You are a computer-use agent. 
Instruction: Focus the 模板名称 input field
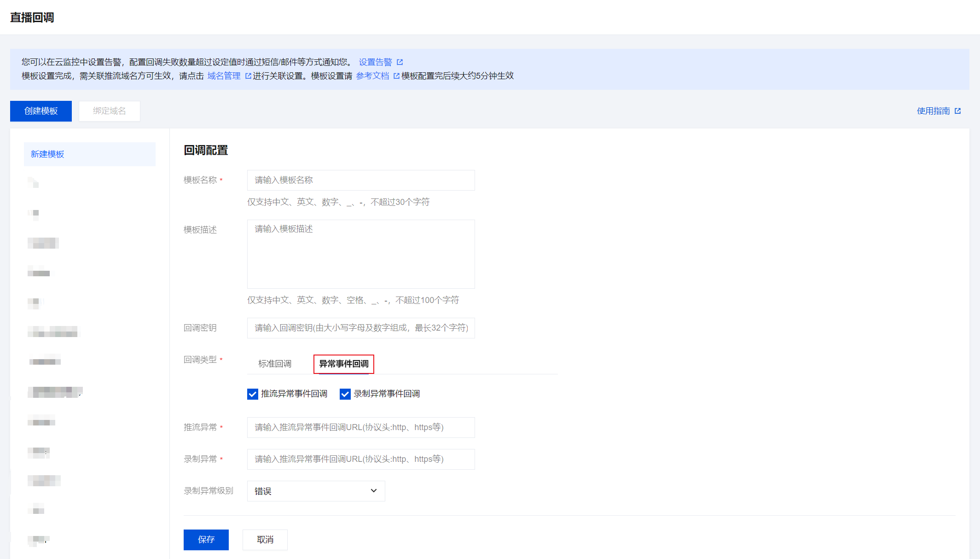[361, 180]
